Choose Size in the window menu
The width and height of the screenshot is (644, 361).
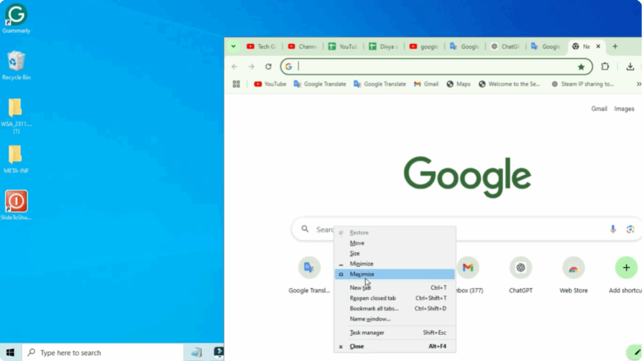(x=394, y=253)
